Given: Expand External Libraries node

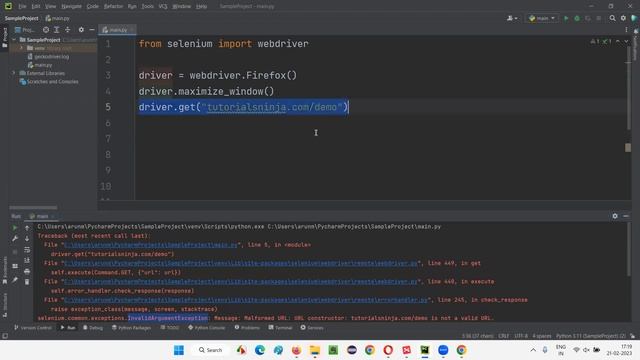Looking at the screenshot, I should click(x=14, y=73).
